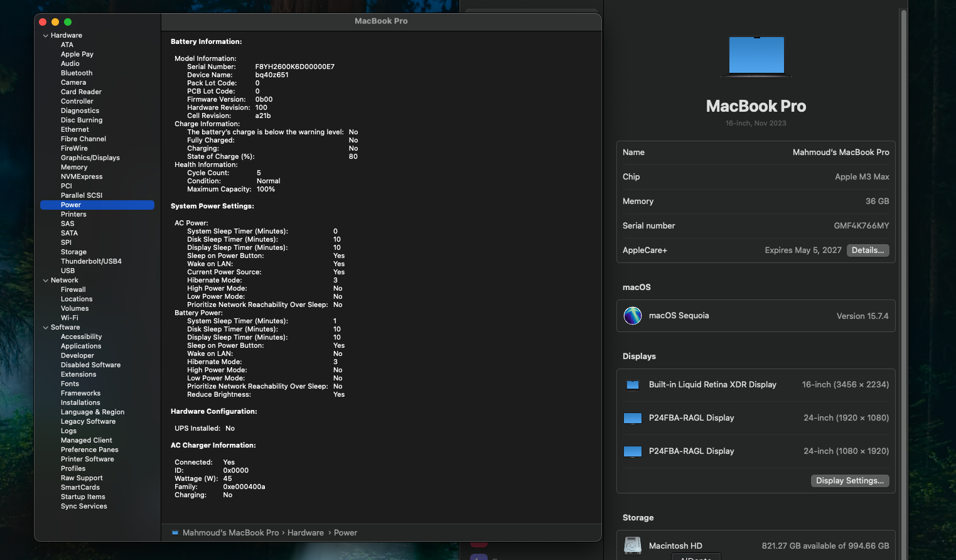956x560 pixels.
Task: Collapse the Network section chevron
Action: [x=45, y=281]
